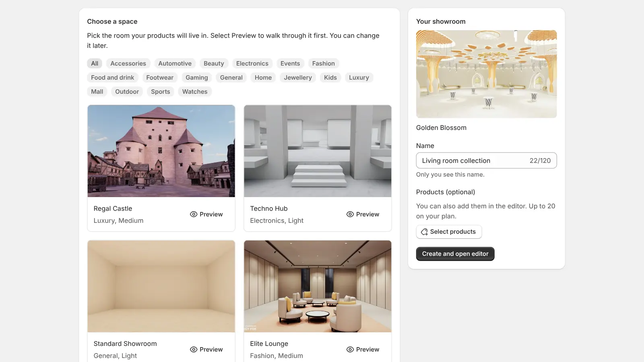Open the Select products picker

point(449,232)
